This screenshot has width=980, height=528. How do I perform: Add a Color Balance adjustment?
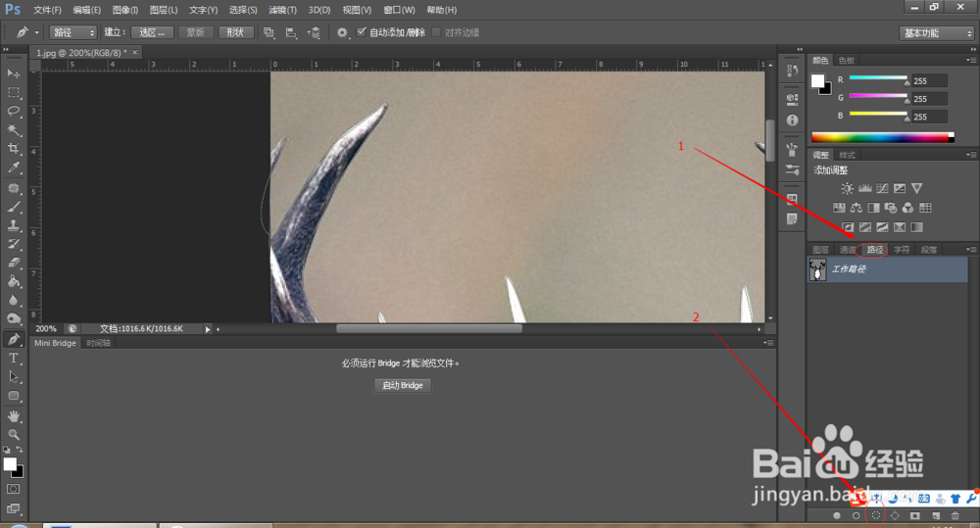pos(857,208)
